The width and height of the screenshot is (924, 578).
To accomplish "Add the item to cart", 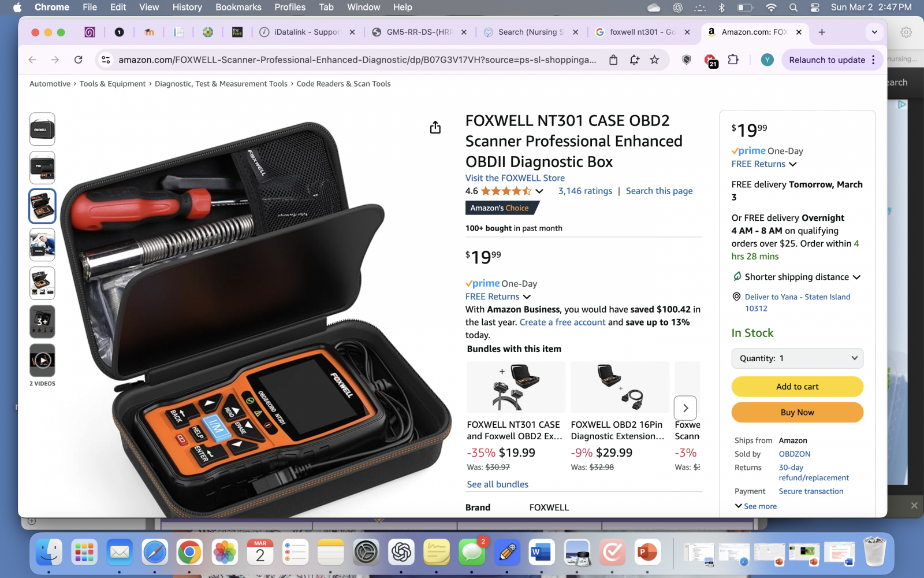I will pyautogui.click(x=797, y=387).
